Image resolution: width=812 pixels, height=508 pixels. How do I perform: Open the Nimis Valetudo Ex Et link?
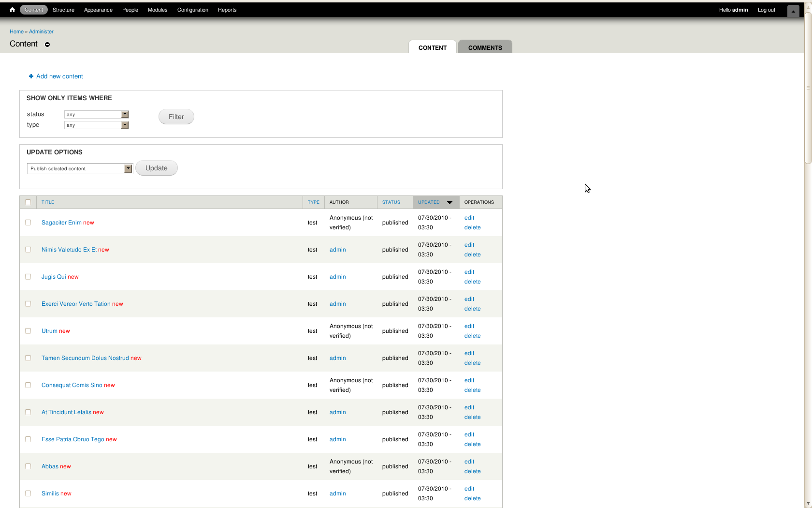click(x=69, y=250)
